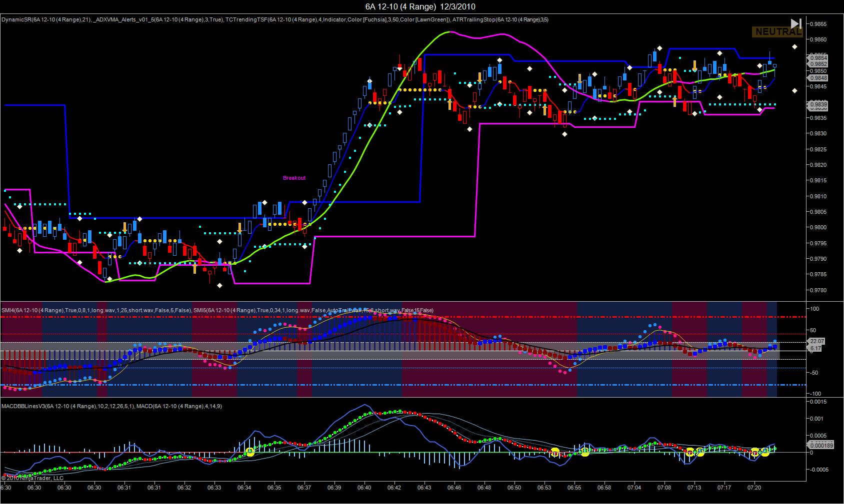
Task: Click the NEUTRAL trend status label
Action: (777, 32)
